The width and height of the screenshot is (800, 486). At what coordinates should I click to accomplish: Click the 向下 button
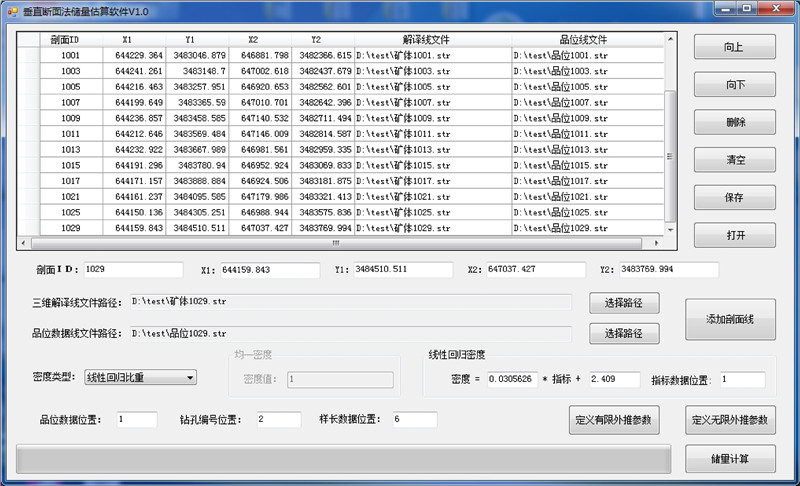(x=734, y=86)
